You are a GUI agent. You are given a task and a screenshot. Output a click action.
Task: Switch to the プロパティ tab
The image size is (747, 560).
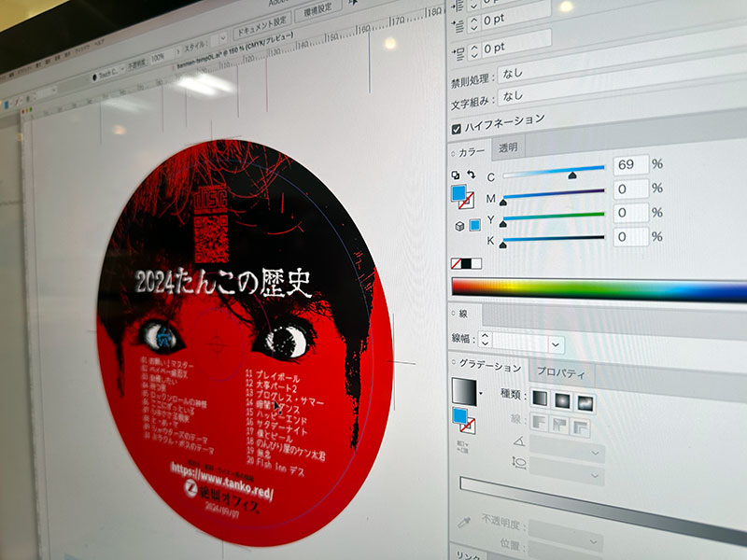pos(561,372)
